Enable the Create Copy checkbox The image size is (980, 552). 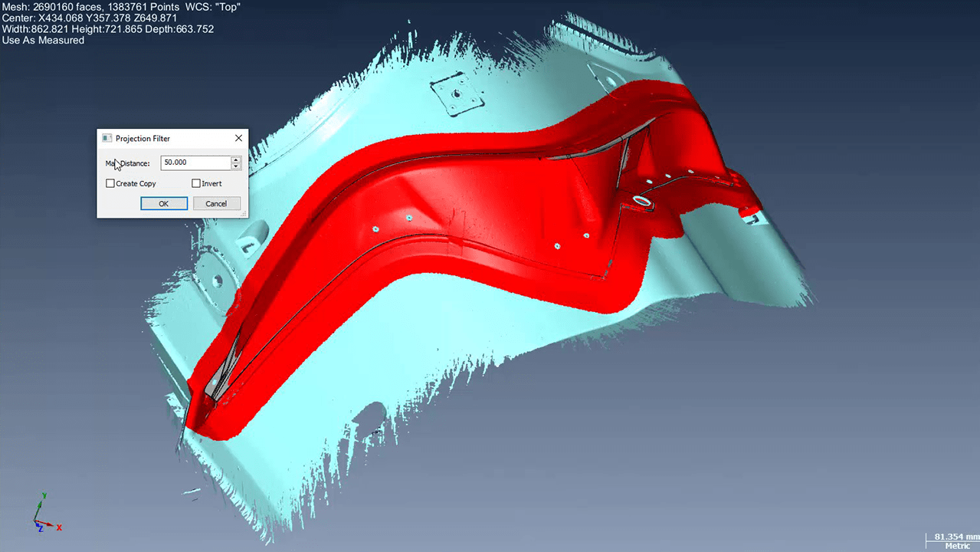tap(110, 183)
